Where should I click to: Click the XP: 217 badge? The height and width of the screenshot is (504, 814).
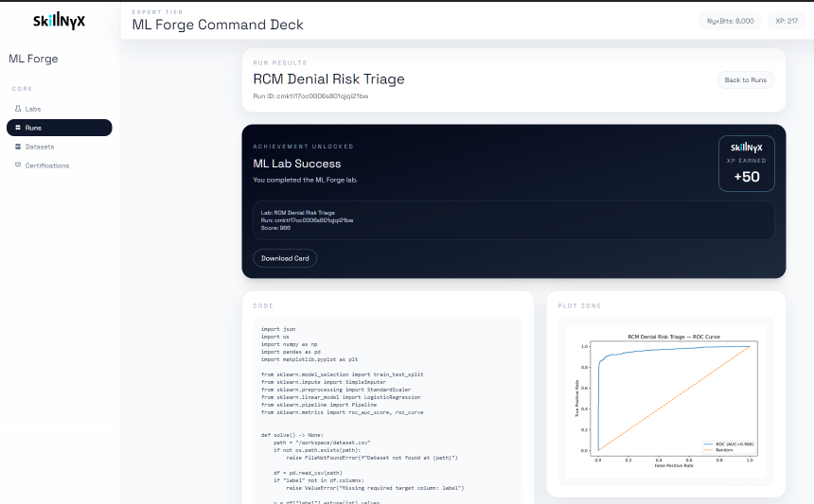787,21
